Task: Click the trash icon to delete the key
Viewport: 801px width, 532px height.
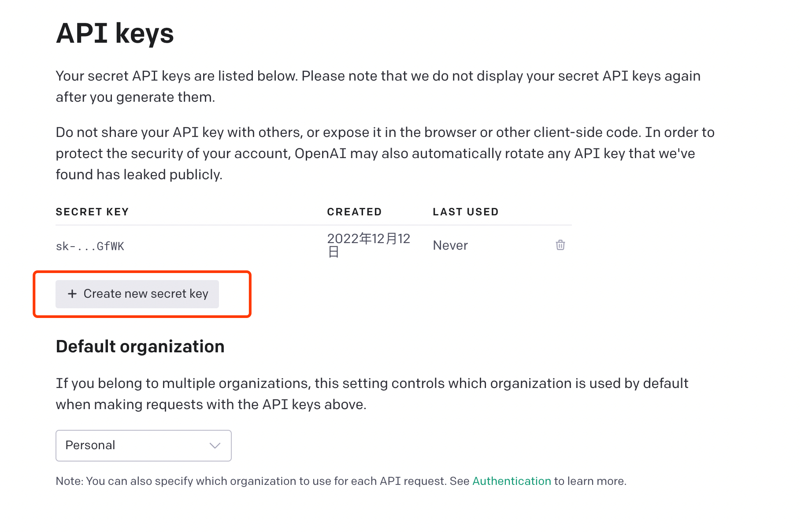Action: (560, 245)
